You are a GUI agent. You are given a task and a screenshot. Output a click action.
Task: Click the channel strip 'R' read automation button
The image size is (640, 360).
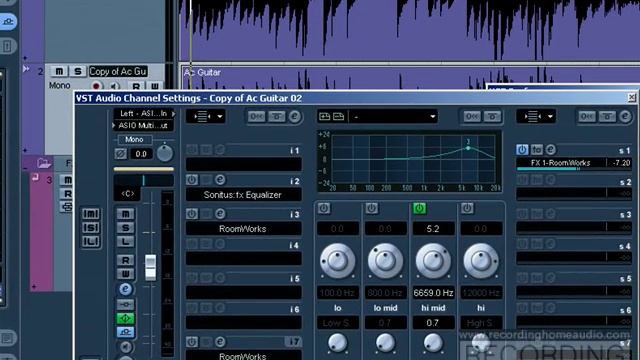[126, 260]
